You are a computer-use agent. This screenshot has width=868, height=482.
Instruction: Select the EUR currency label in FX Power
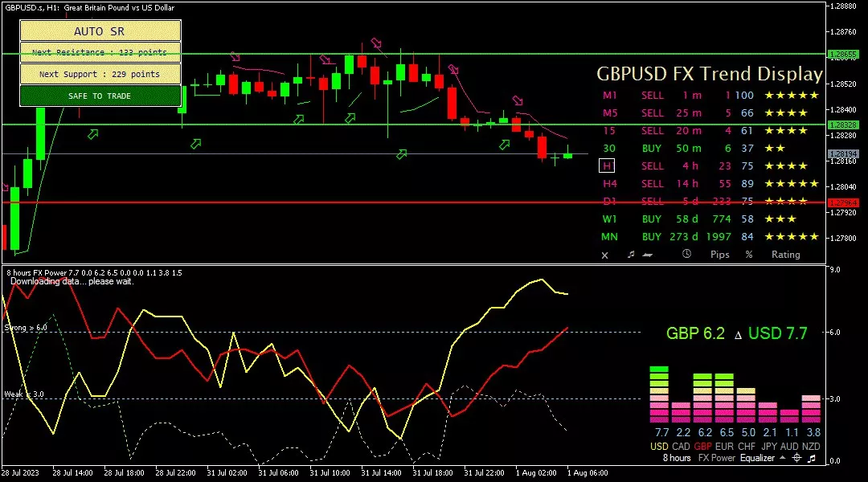[x=724, y=446]
